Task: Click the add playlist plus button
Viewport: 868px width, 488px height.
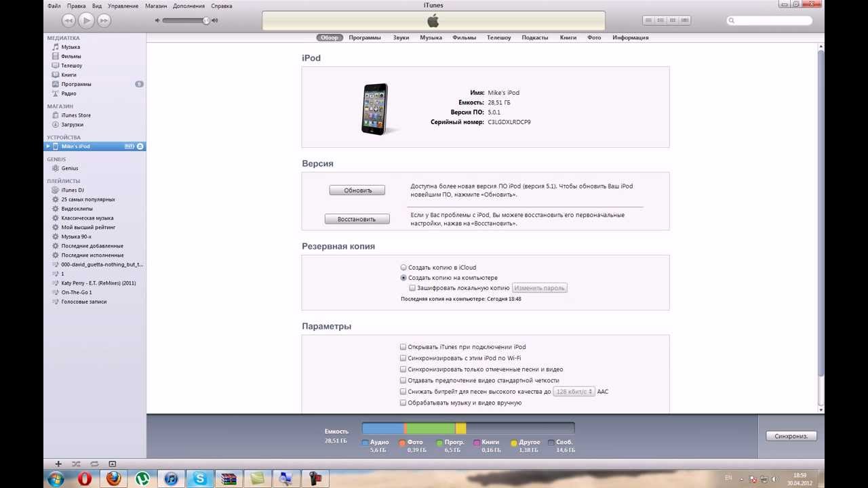Action: coord(58,464)
